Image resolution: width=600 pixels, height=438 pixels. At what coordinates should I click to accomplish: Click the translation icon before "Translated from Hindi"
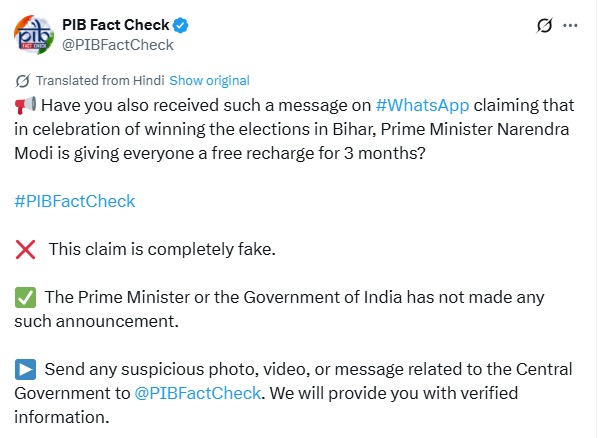point(23,81)
